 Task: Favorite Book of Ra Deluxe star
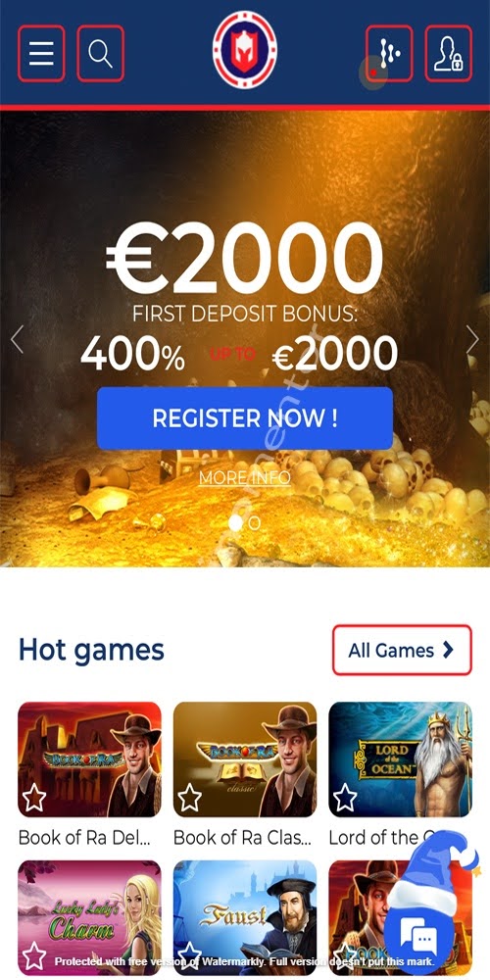click(x=34, y=798)
